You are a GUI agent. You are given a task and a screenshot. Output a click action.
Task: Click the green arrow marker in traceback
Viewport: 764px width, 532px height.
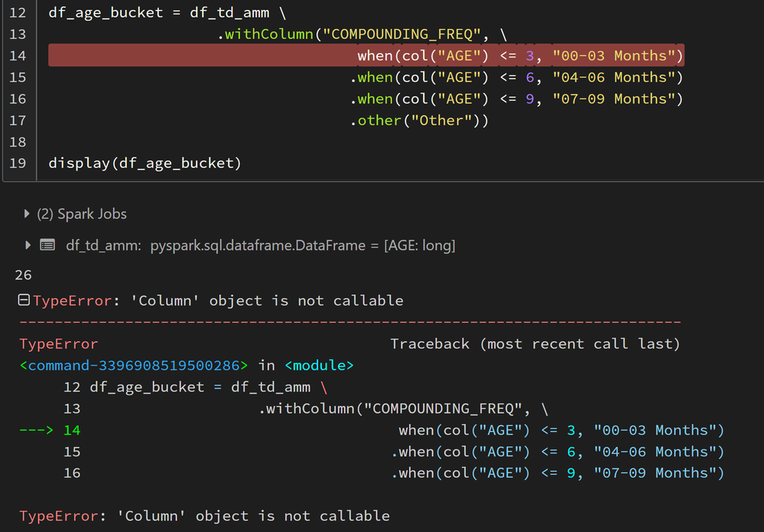coord(36,430)
